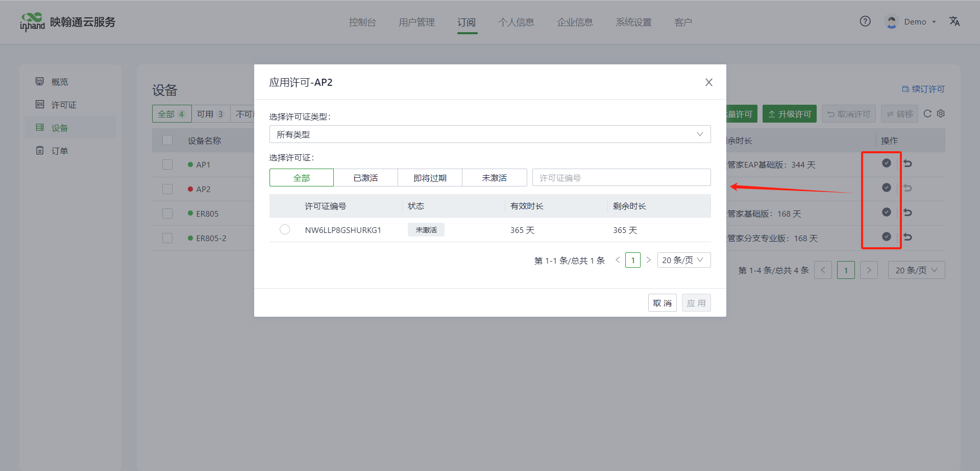Select the 可用 3 device filter tab

[x=211, y=114]
